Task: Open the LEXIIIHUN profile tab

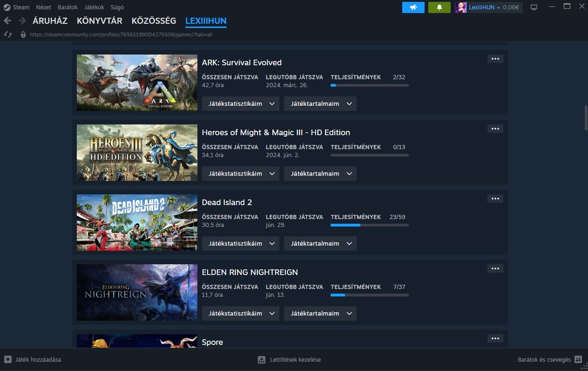Action: coord(206,21)
